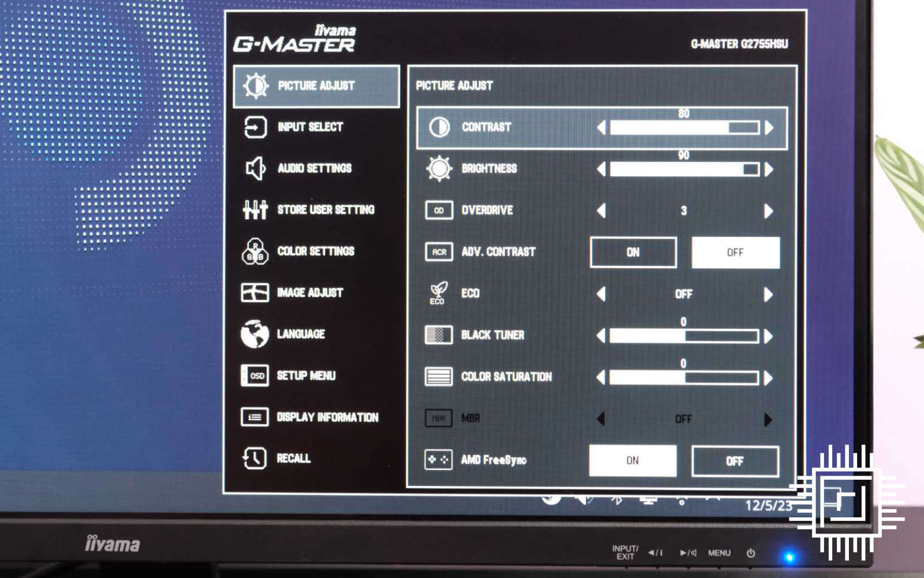Open the Display Information icon
The height and width of the screenshot is (578, 924).
click(x=255, y=417)
